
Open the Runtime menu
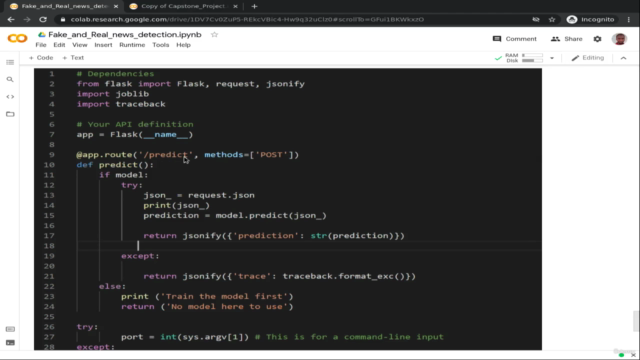point(132,45)
